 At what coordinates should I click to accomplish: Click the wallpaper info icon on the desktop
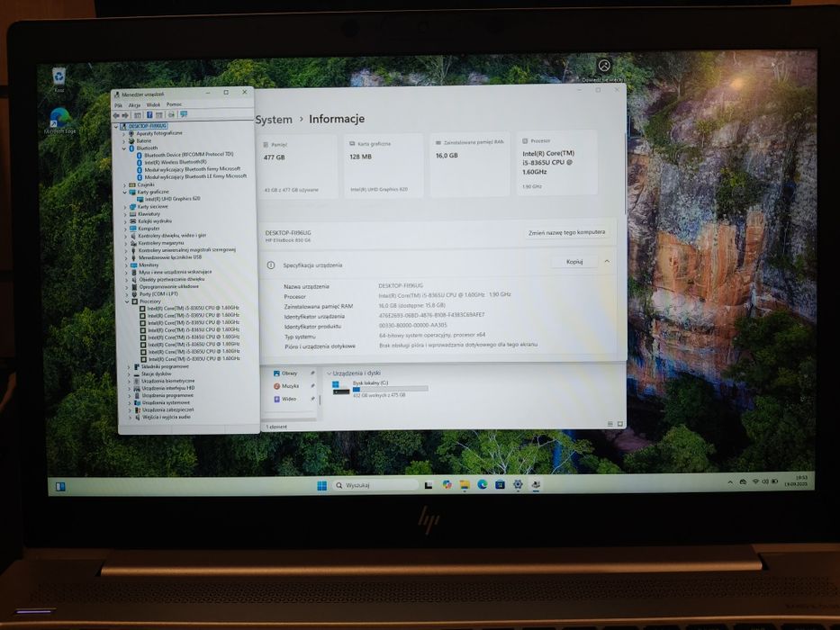604,66
